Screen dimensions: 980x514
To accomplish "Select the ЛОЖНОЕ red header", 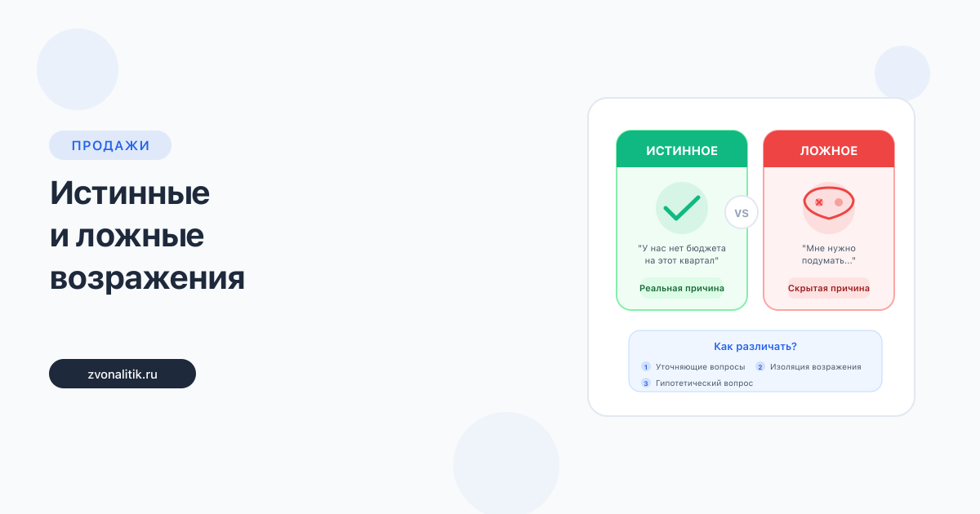I will pyautogui.click(x=829, y=150).
